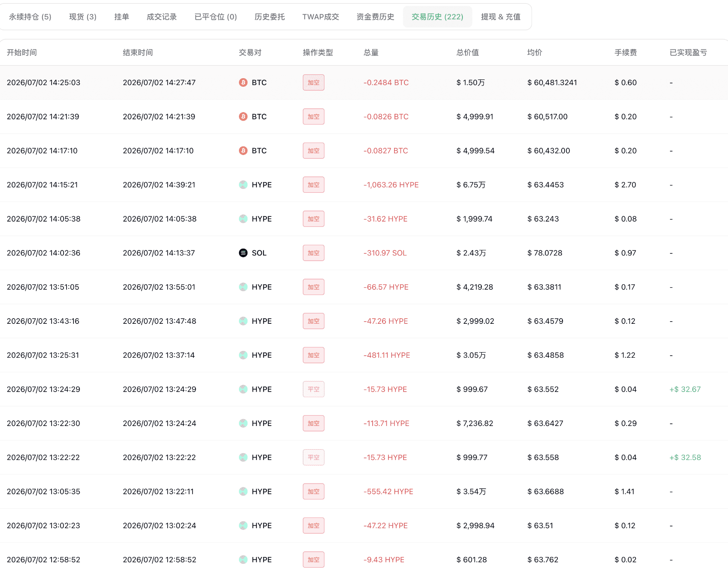Click the HYPE coin icon in the 13:22:22 row
The width and height of the screenshot is (728, 569).
(243, 457)
